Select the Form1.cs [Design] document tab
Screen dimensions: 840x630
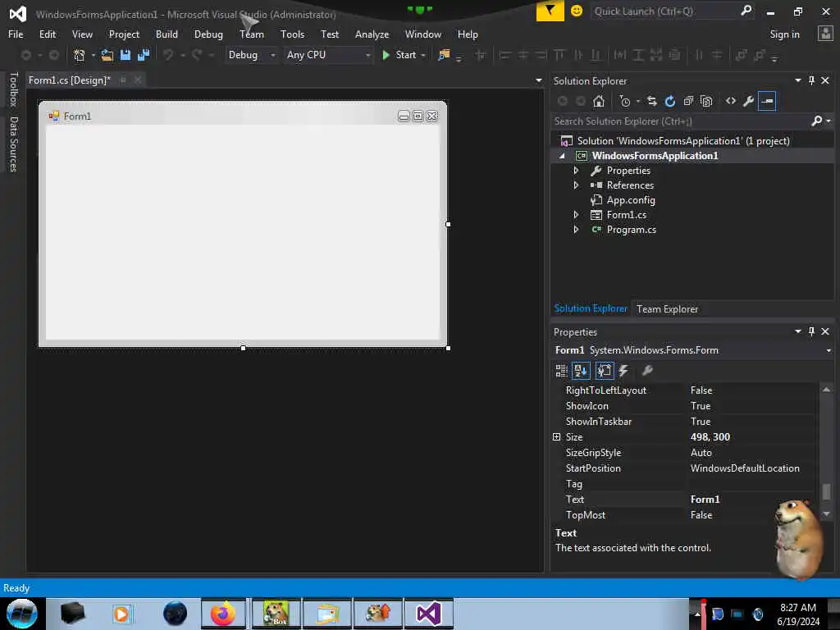(x=69, y=80)
